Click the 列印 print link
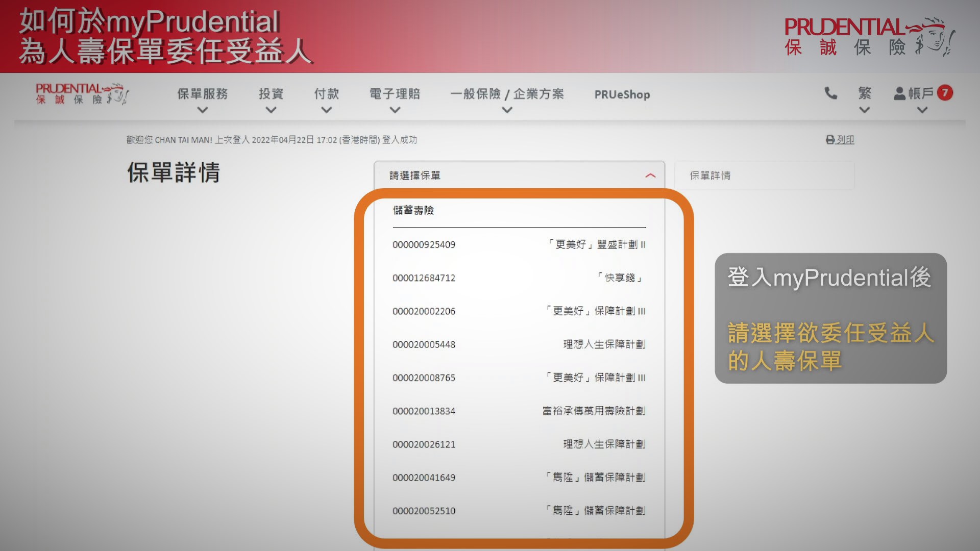 click(845, 140)
